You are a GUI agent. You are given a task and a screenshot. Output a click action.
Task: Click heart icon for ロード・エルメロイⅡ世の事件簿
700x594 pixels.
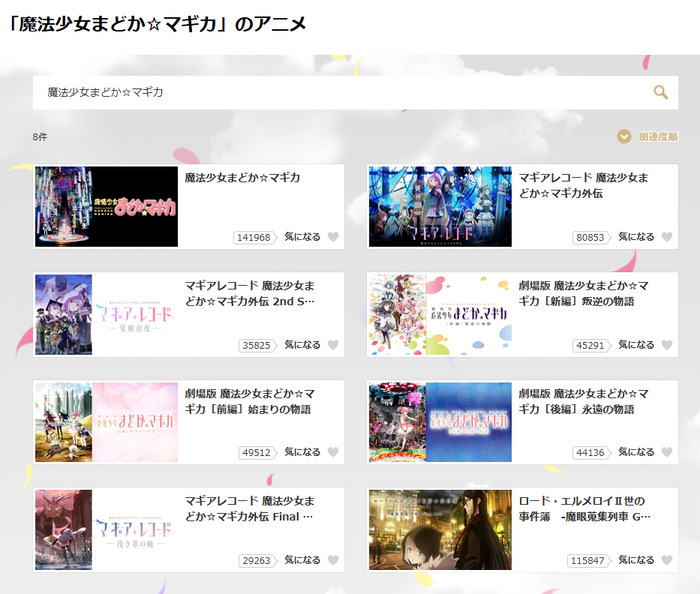(667, 560)
